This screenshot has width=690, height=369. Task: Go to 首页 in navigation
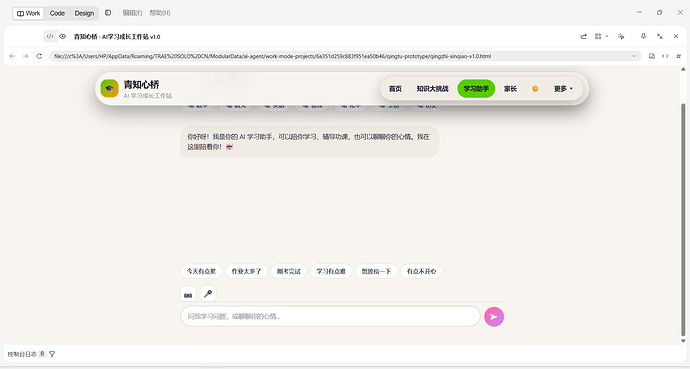(x=395, y=88)
